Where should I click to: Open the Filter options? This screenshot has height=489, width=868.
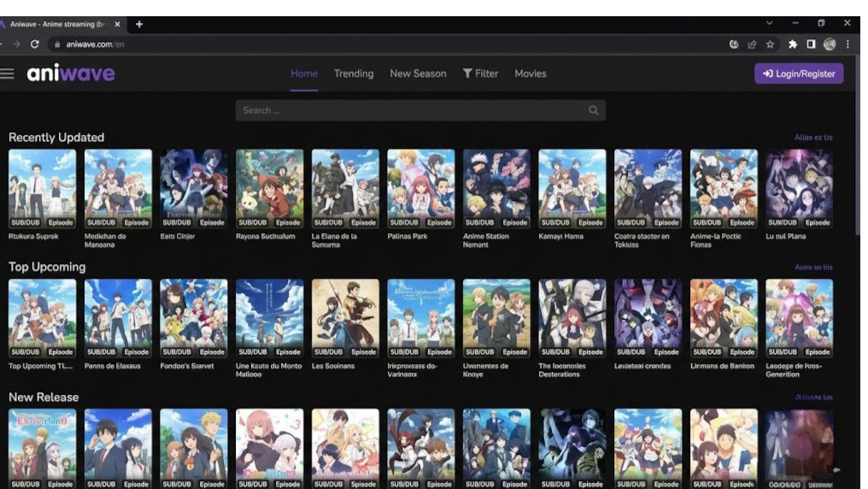pyautogui.click(x=480, y=74)
